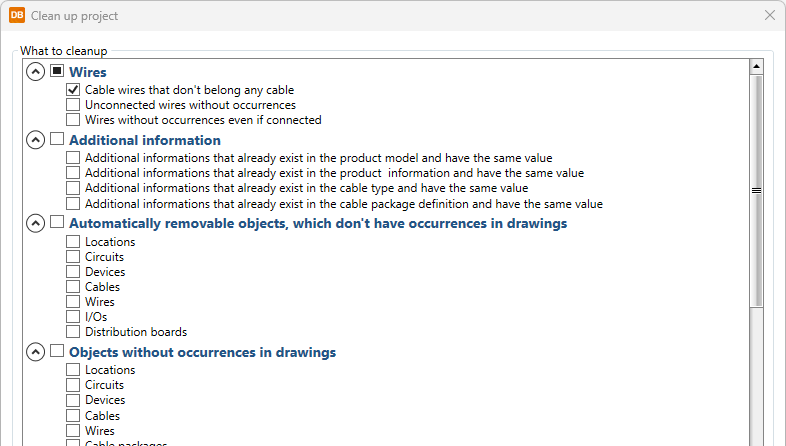
Task: Collapse the Automatically removable objects section
Action: [x=35, y=223]
